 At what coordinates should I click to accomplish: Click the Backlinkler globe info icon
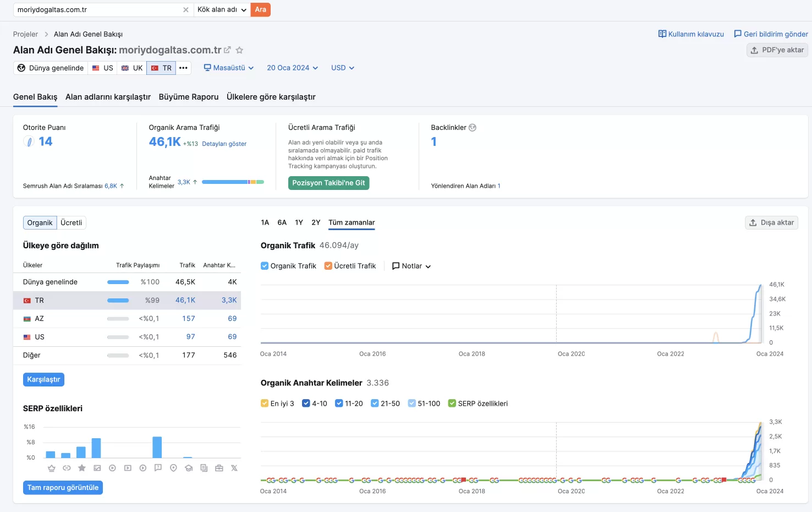coord(473,128)
